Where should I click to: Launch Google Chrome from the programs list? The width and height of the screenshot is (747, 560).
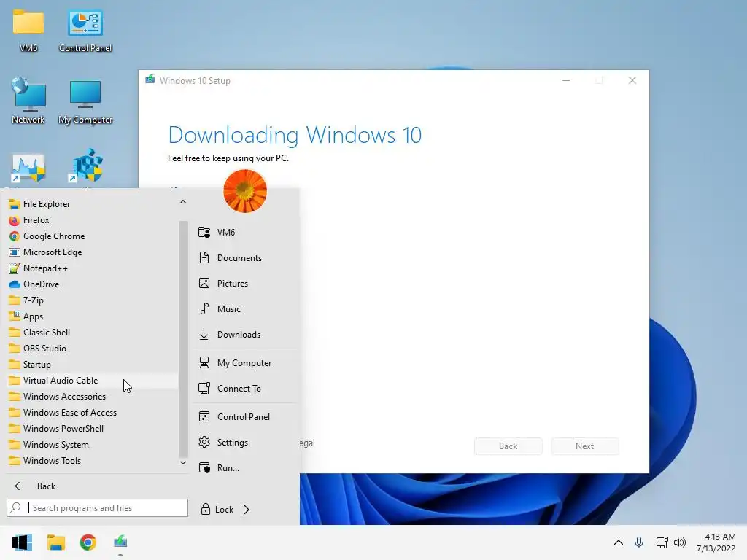(93, 236)
